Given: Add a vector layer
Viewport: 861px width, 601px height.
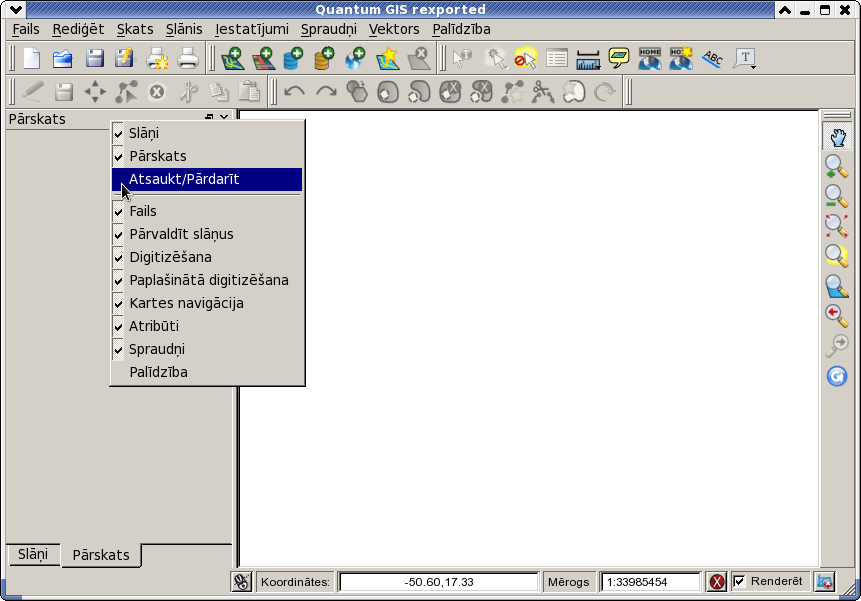Looking at the screenshot, I should (x=233, y=58).
